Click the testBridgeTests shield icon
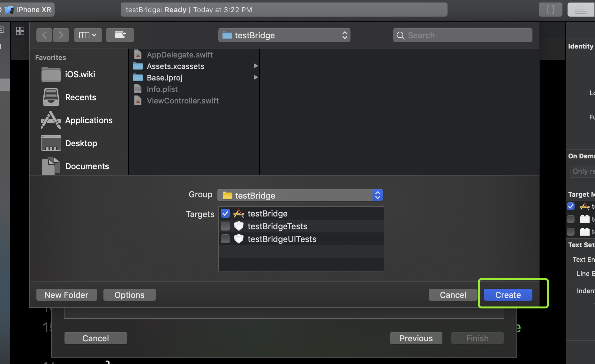Image resolution: width=595 pixels, height=364 pixels. [239, 226]
